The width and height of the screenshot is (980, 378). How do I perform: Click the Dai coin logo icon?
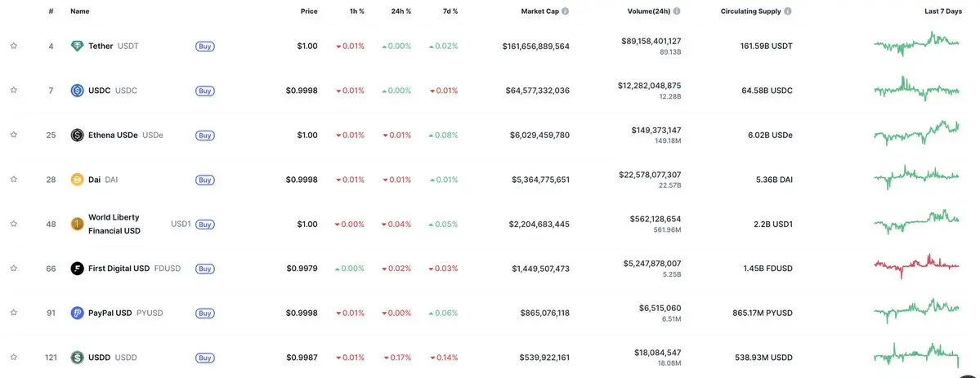pyautogui.click(x=77, y=180)
